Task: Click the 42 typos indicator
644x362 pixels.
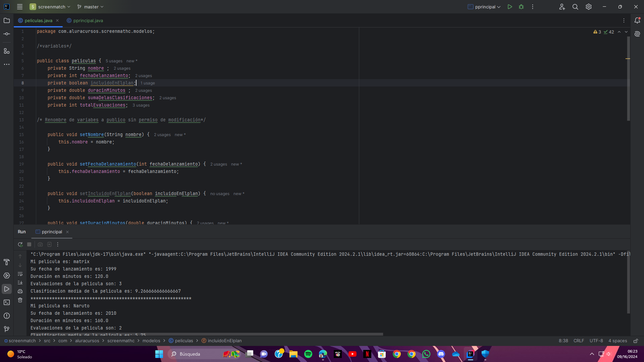Action: pyautogui.click(x=609, y=32)
